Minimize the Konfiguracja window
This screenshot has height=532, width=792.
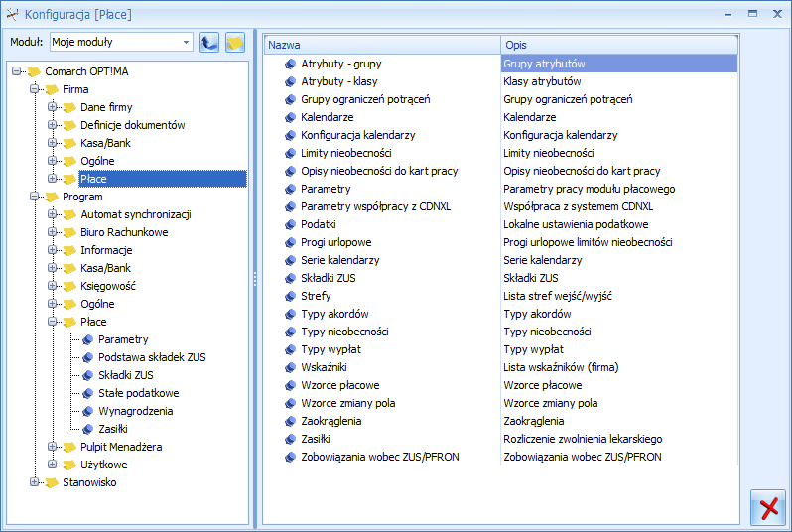coord(727,14)
